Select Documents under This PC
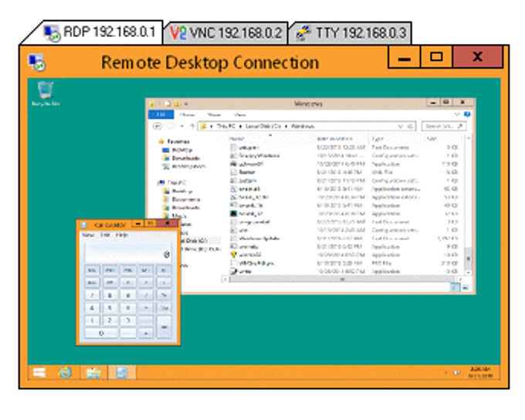The image size is (525, 420). tap(181, 199)
